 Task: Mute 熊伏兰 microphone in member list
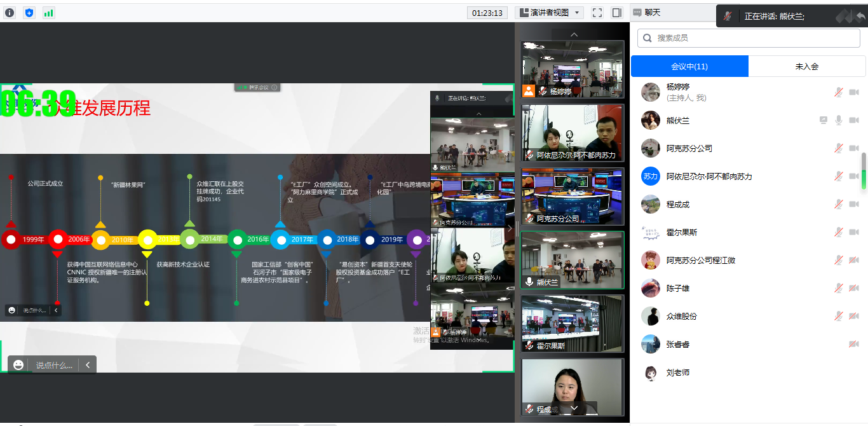pyautogui.click(x=839, y=120)
